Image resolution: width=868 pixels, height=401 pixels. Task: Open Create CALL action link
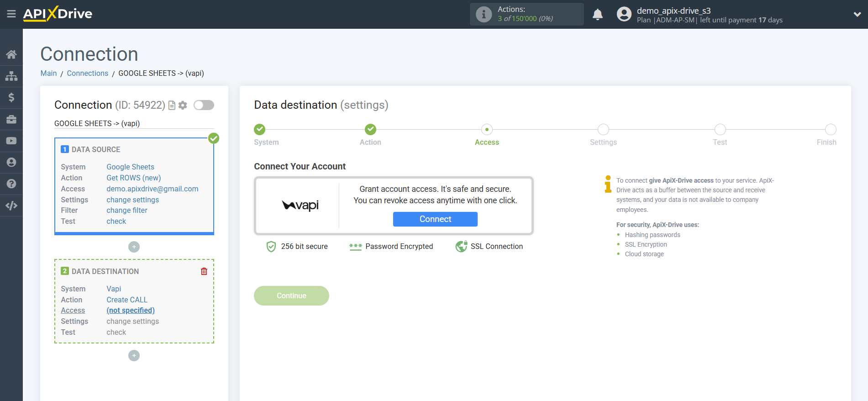point(127,300)
